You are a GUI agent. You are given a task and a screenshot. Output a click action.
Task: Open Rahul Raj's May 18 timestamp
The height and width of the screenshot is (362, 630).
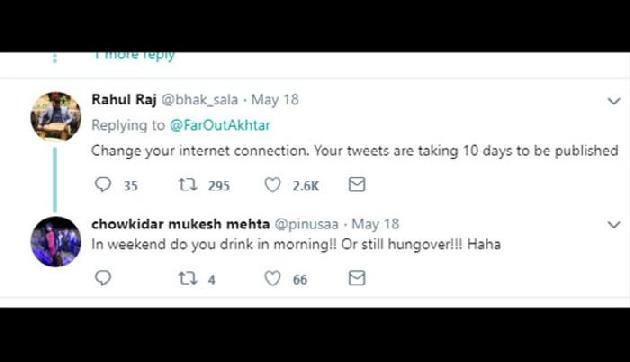tap(275, 100)
